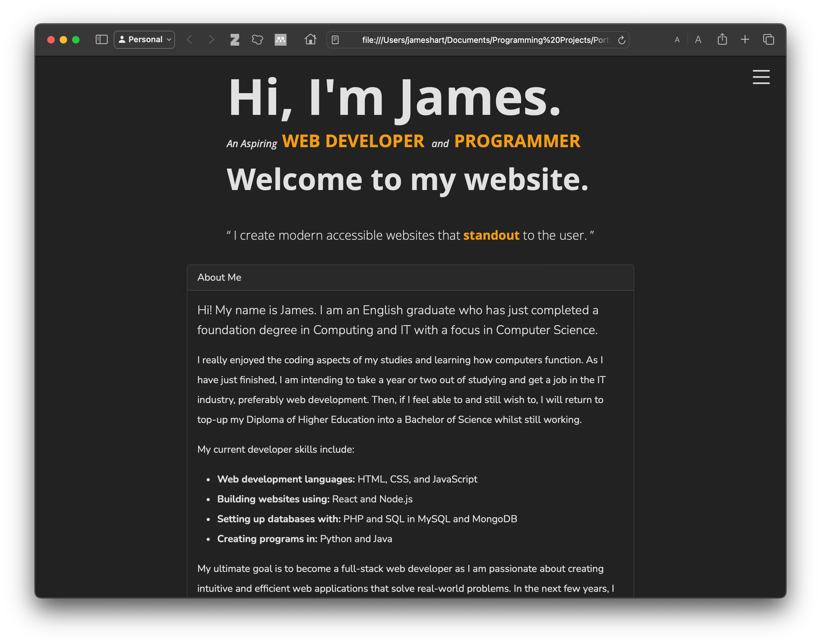Go back to previous page
This screenshot has height=644, width=821.
tap(190, 40)
